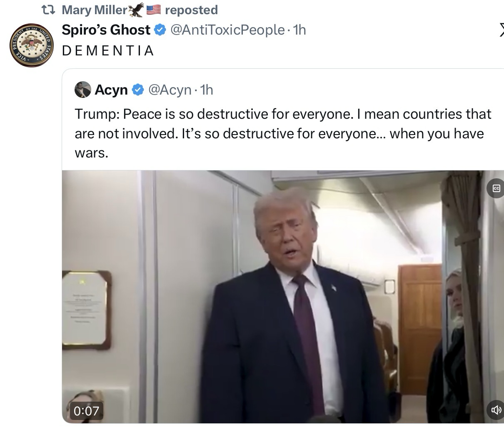Open the @AntiToxicPeople handle
This screenshot has height=430, width=504.
click(x=227, y=30)
